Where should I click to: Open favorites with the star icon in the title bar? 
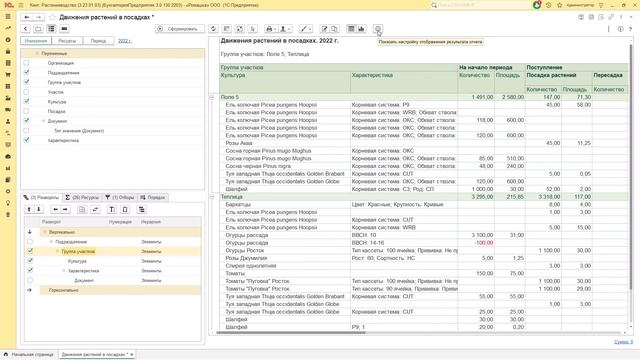(560, 5)
